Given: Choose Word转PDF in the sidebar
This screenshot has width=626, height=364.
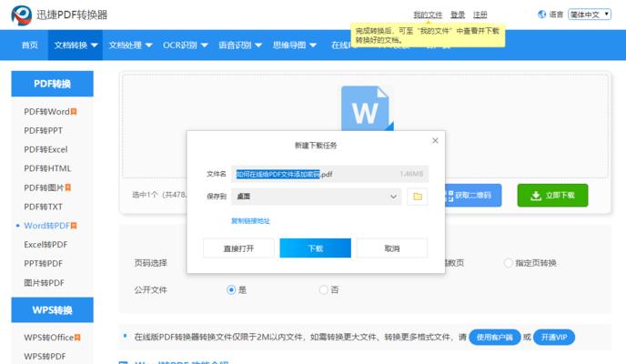Looking at the screenshot, I should [x=46, y=226].
